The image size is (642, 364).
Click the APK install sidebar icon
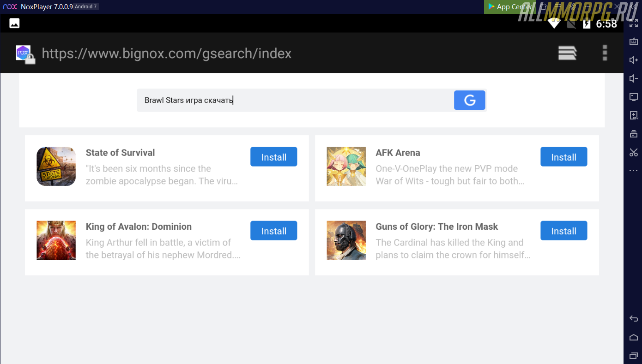634,115
